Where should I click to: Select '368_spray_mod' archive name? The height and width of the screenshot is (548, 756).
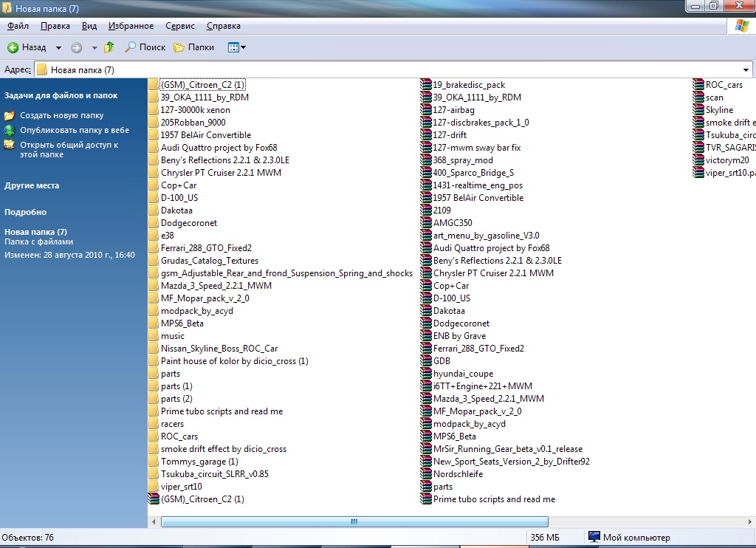pyautogui.click(x=463, y=160)
